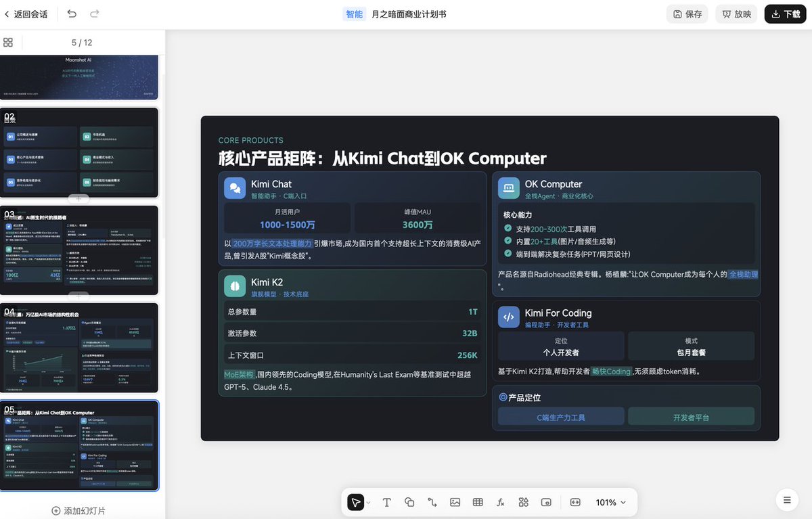Viewport: 812px width, 519px height.
Task: Insert a formula with fx tool
Action: point(501,502)
